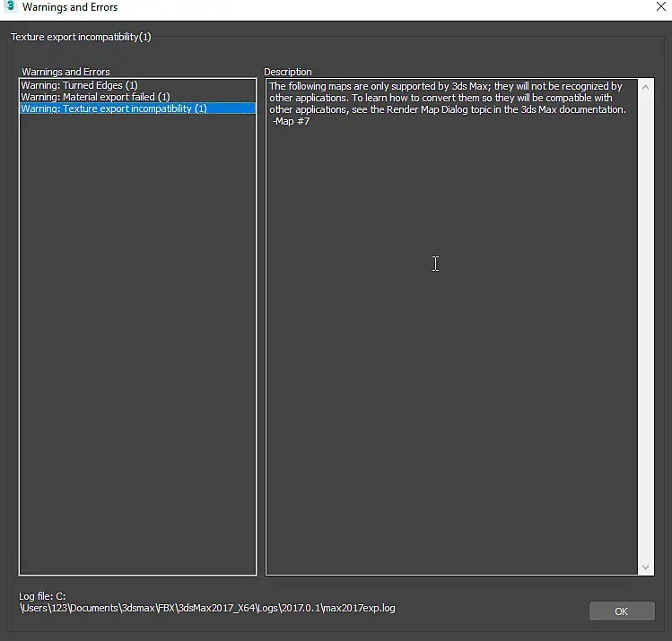Click the 'Warnings and Errors' window title
Screen dimensions: 672x641
click(70, 7)
